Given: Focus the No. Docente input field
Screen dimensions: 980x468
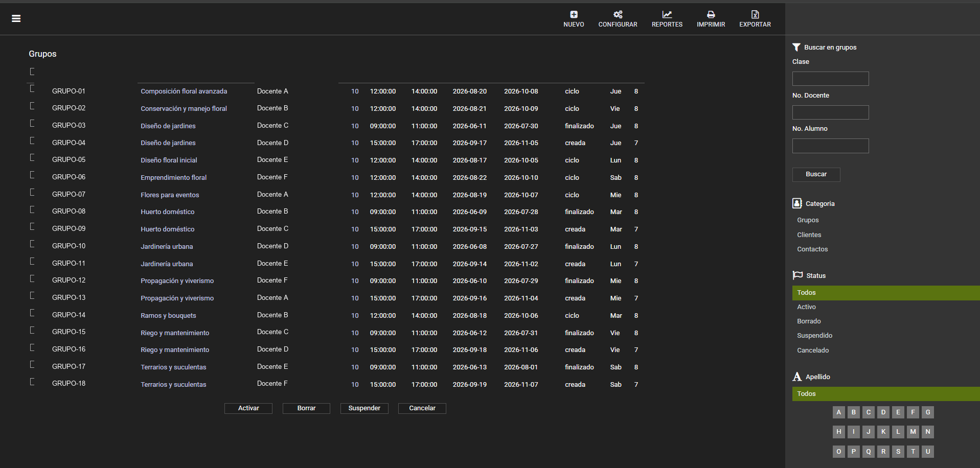Looking at the screenshot, I should pos(830,112).
